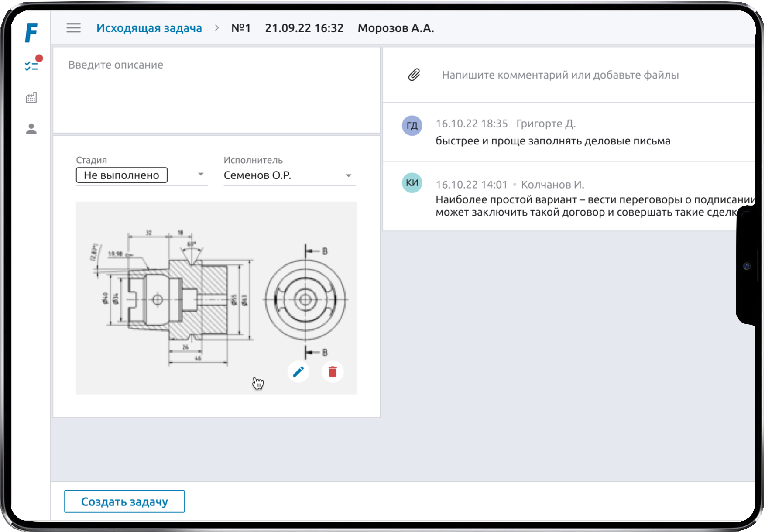
Task: Click the F logo in the sidebar
Action: [x=31, y=33]
